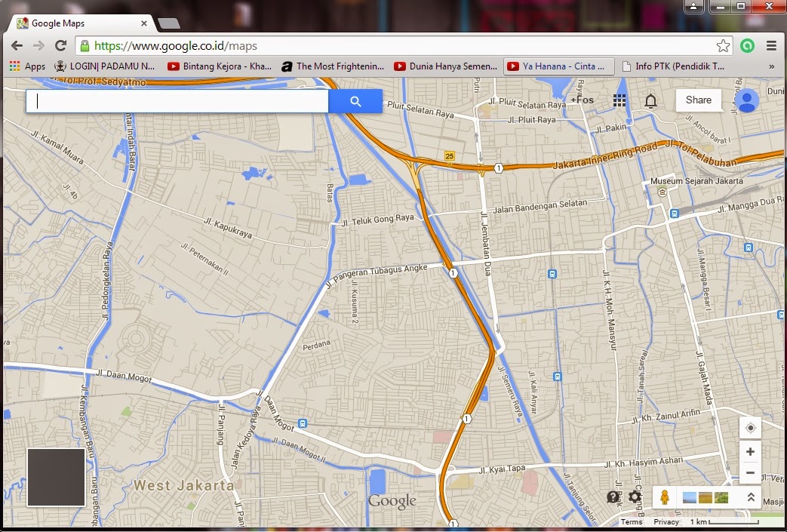Open the Ya Hanana - Cinta bookmark
This screenshot has width=787, height=532.
(x=558, y=66)
